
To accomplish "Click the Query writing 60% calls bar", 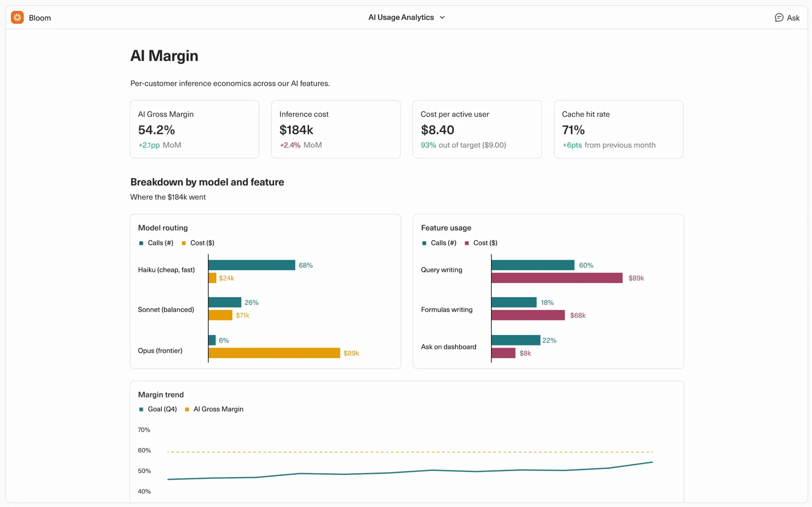I will [533, 265].
